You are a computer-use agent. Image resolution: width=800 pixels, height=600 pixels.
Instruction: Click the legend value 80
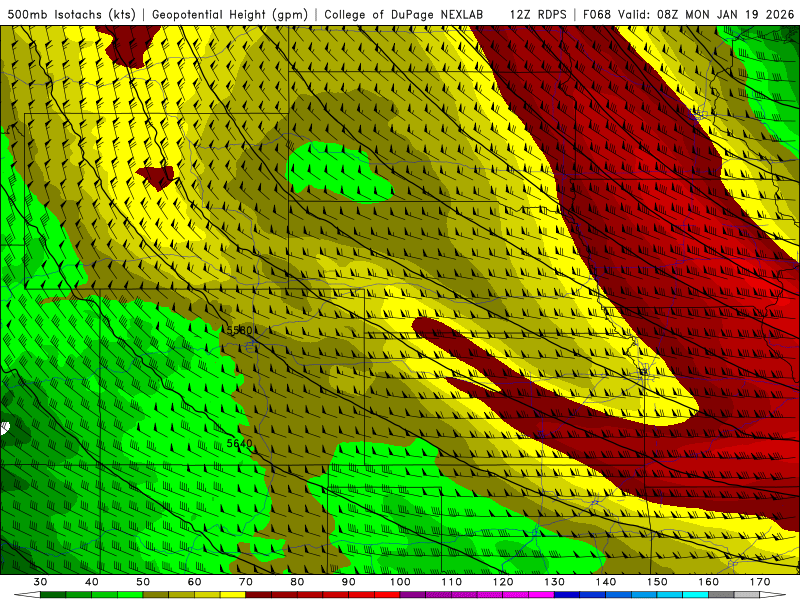297,582
